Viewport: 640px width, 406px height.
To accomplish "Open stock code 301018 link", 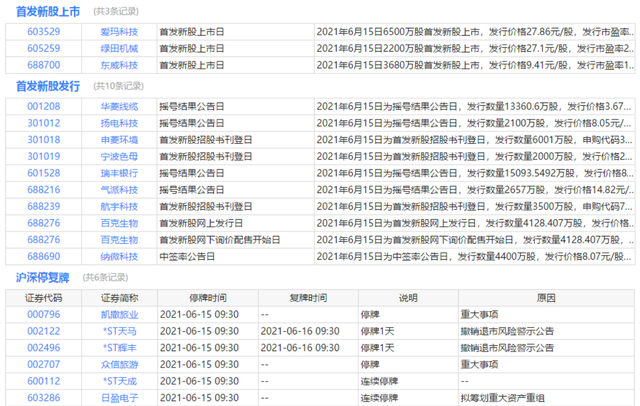I will point(44,140).
